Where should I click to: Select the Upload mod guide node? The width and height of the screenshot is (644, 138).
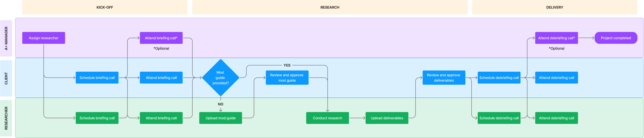click(x=220, y=118)
